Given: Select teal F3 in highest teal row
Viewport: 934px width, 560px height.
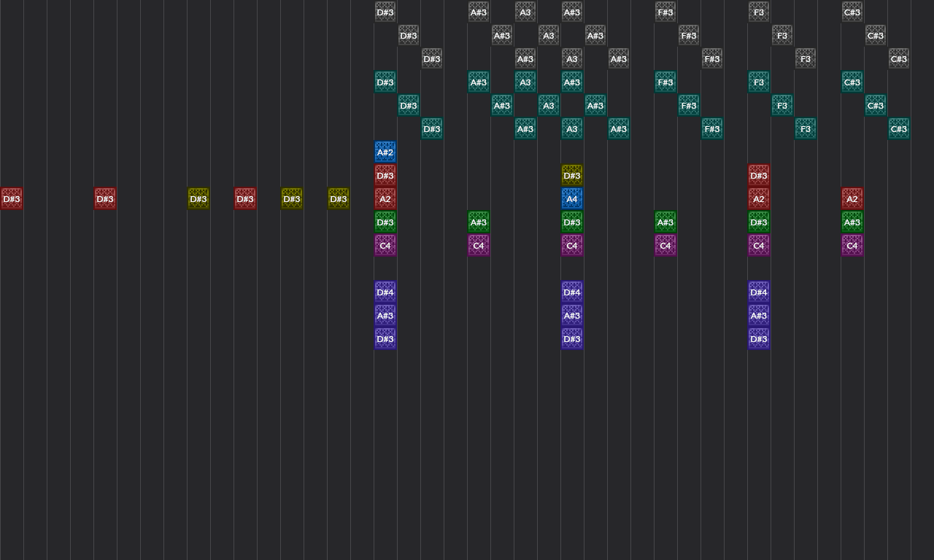Looking at the screenshot, I should 759,82.
